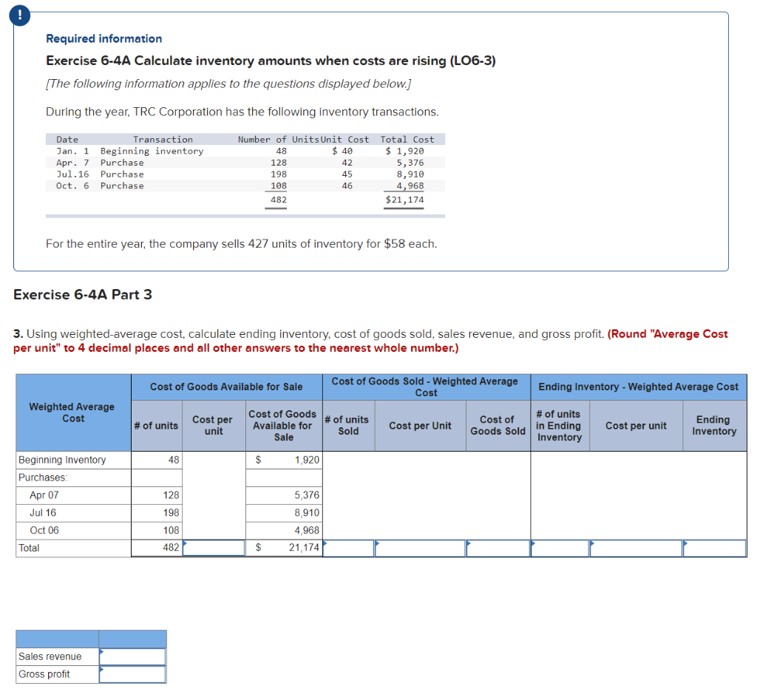Click the Jul 16 cost cell showing 8,910
This screenshot has width=757, height=700.
tap(284, 513)
